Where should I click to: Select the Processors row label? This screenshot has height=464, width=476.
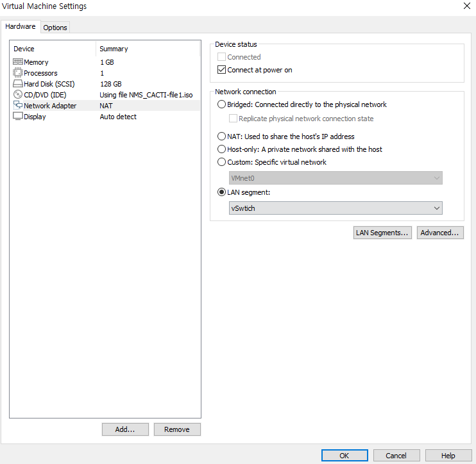point(40,73)
